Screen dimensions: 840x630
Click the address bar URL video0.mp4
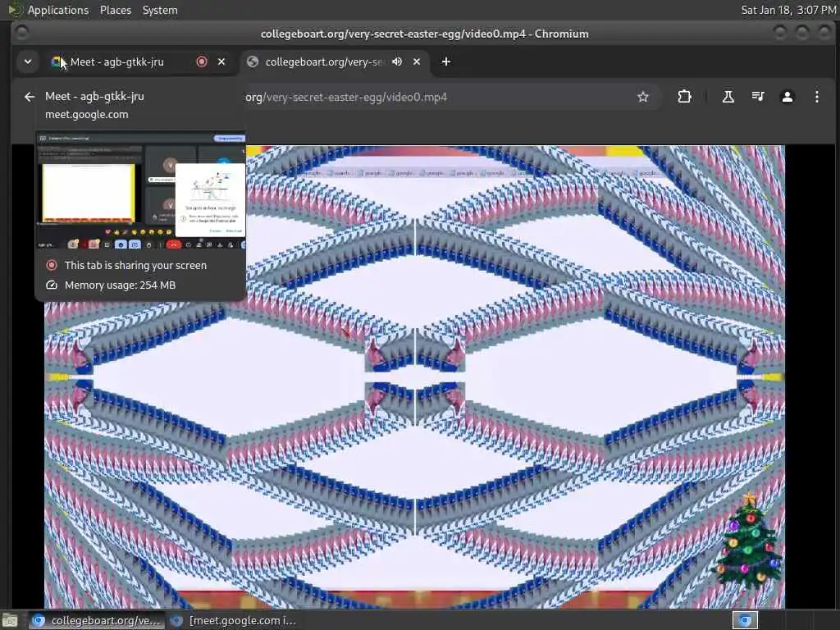(x=345, y=97)
